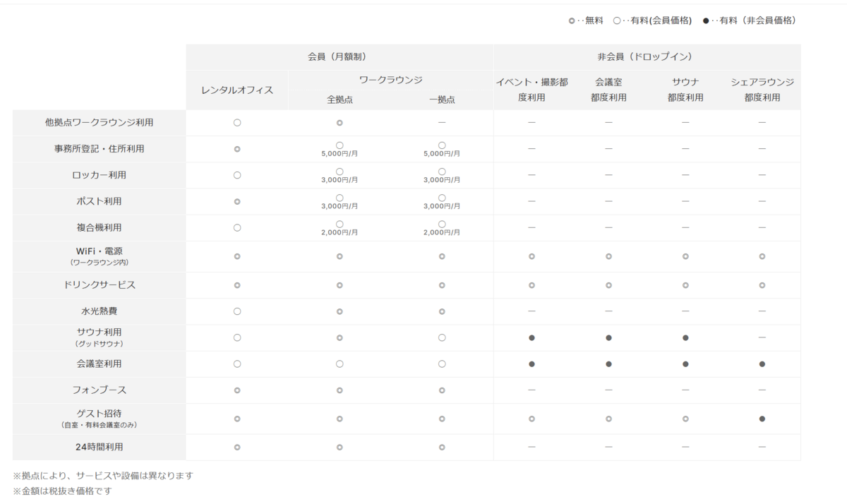Click サウナ都度利用 filled circle in サウナ利用 row
847x504 pixels.
pos(685,337)
